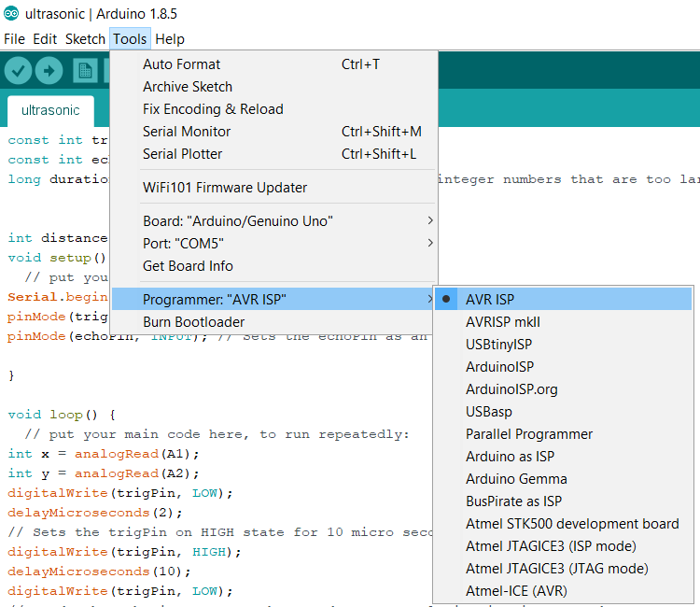
Task: Select Atmel JTAGICE3 (JTAG mode)
Action: pyautogui.click(x=564, y=569)
